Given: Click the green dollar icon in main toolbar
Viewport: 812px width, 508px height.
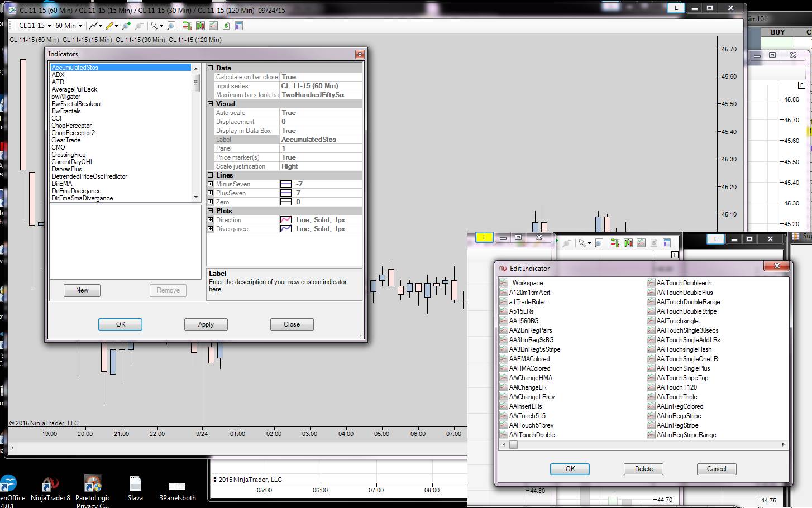Looking at the screenshot, I should [226, 26].
